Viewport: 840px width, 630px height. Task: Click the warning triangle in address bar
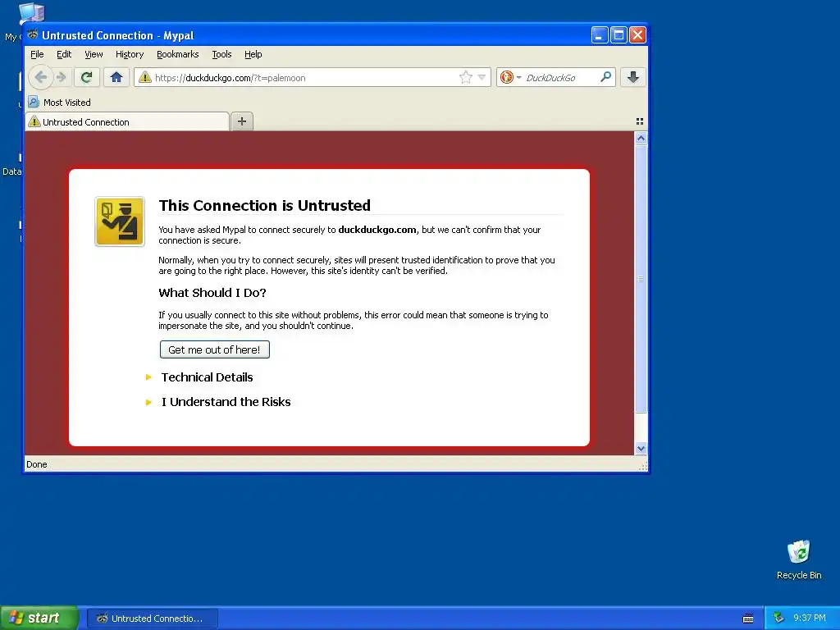(x=144, y=78)
